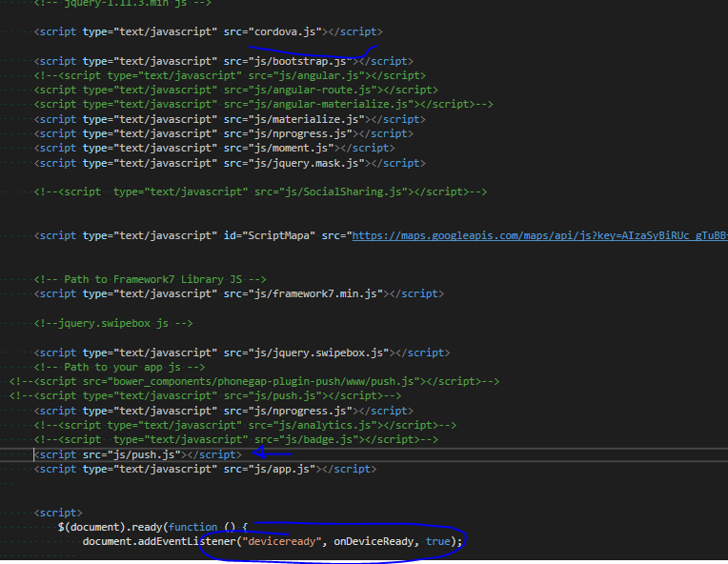Click the "js/bootstrap.js" script line
728x564 pixels.
point(223,61)
